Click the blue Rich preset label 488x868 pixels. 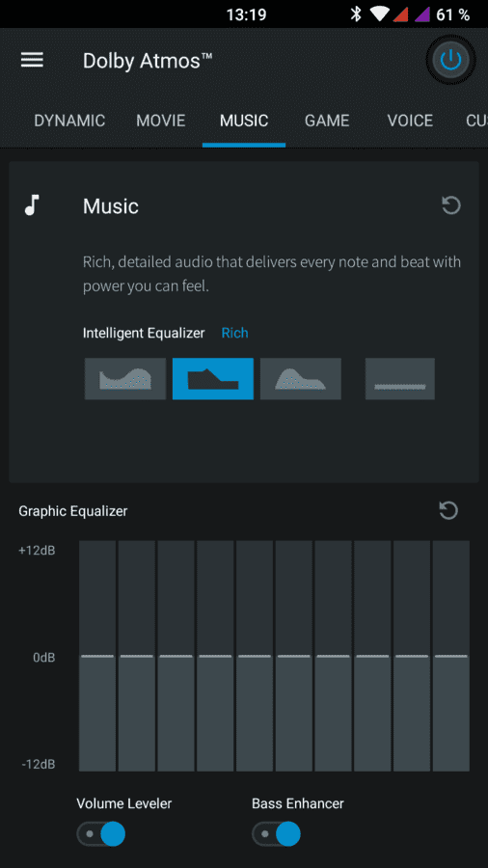point(234,333)
